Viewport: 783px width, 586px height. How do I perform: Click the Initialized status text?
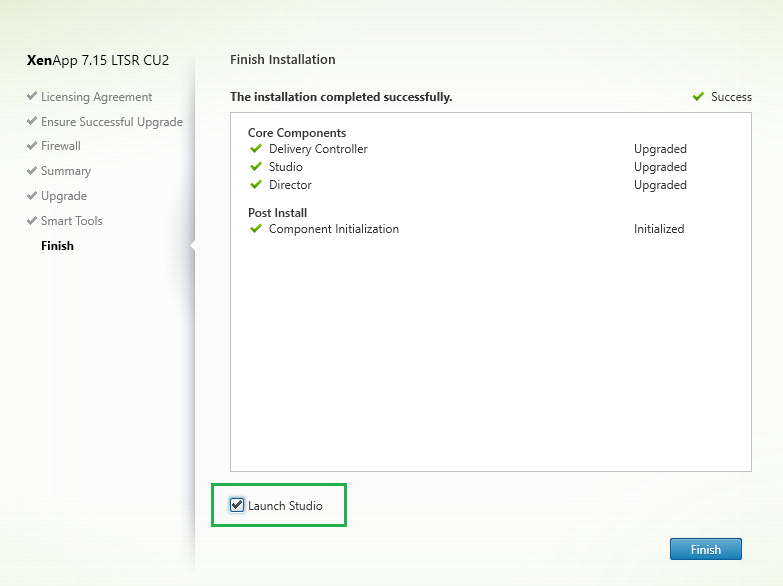click(659, 229)
